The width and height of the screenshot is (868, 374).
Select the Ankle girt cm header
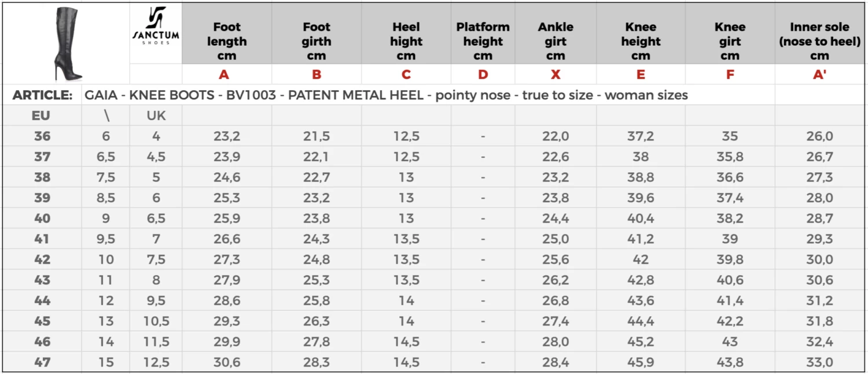click(556, 41)
